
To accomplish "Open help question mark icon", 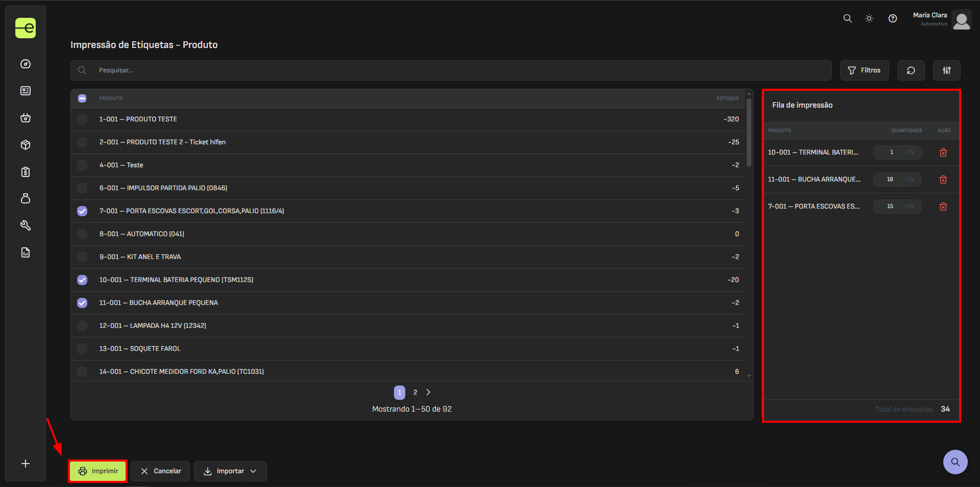I will coord(893,18).
